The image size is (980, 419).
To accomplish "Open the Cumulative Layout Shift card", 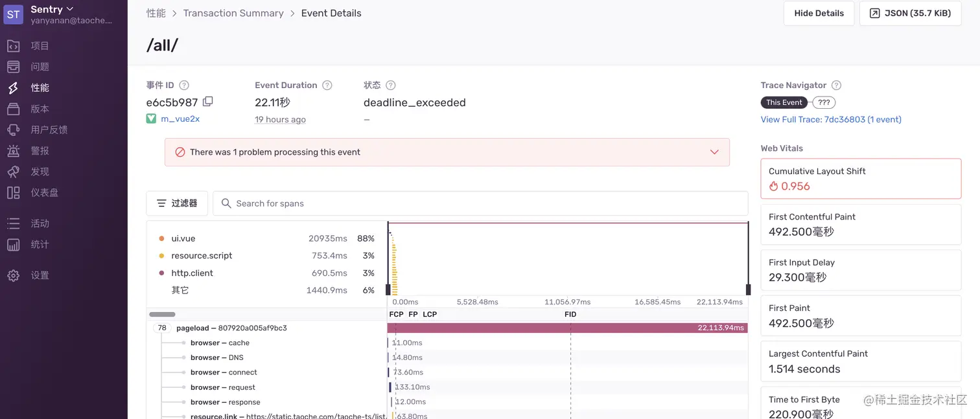I will pos(861,179).
